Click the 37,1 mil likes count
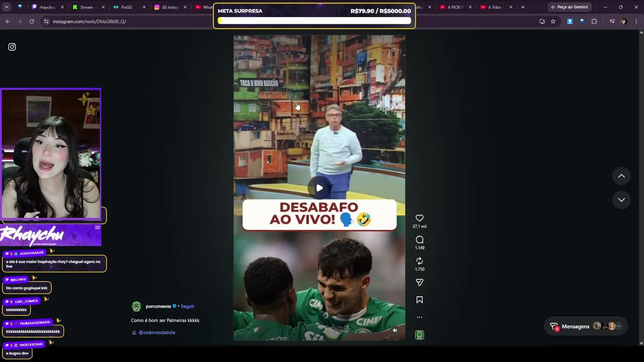 [x=420, y=227]
